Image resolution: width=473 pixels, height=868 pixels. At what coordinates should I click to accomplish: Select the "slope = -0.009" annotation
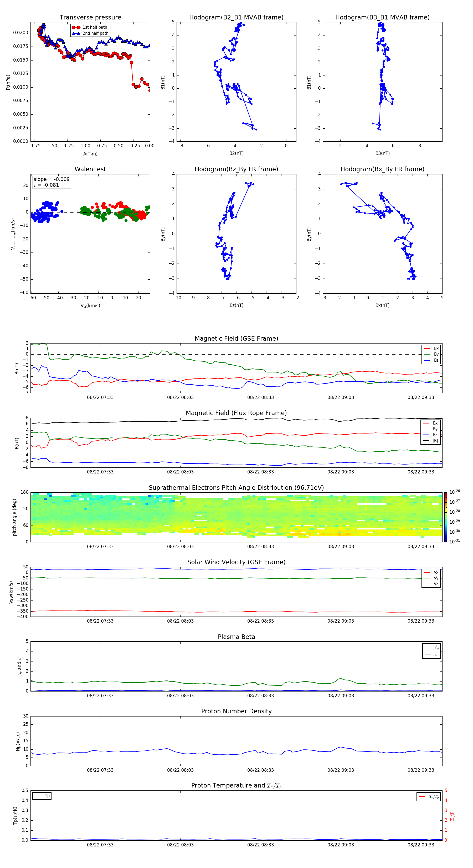point(52,179)
